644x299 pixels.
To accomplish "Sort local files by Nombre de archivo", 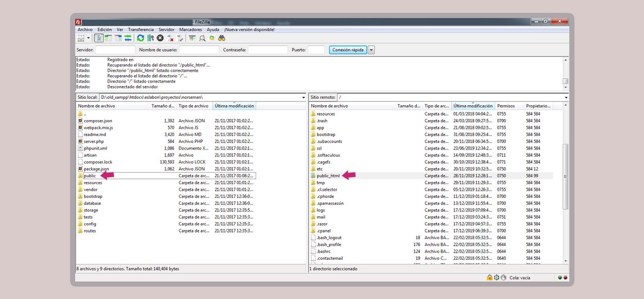I will click(113, 106).
